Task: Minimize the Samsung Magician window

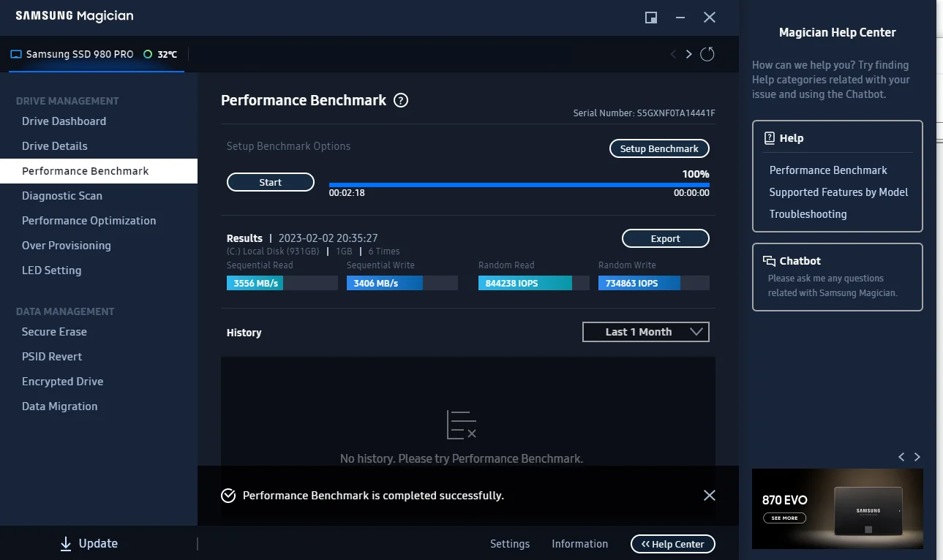Action: [x=680, y=18]
